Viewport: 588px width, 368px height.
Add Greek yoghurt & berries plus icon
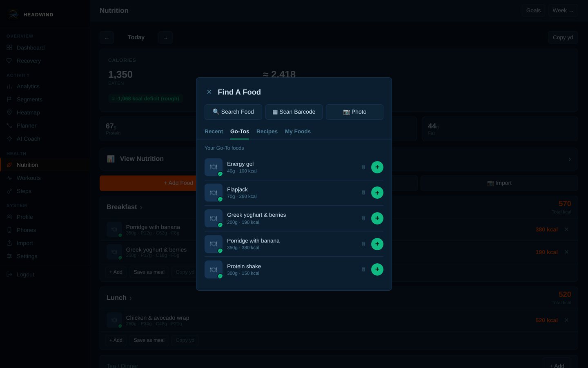pos(377,218)
